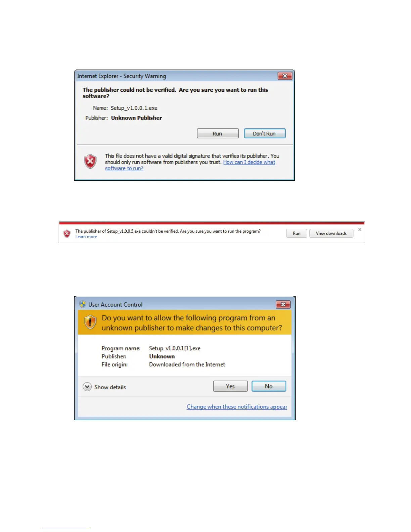Close the Internet Explorer Security Warning dialog
The image size is (411, 532).
click(285, 76)
